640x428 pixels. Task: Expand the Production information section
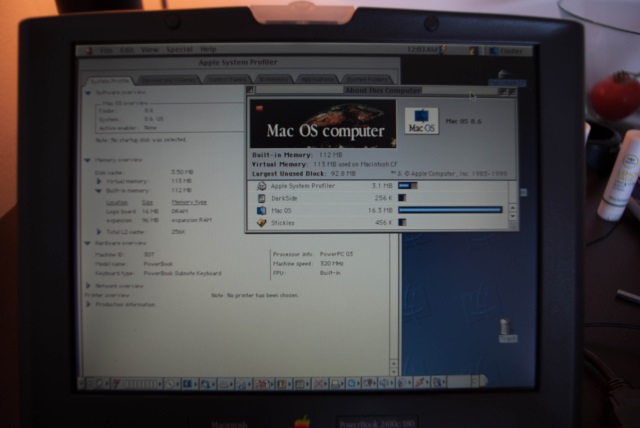point(88,304)
